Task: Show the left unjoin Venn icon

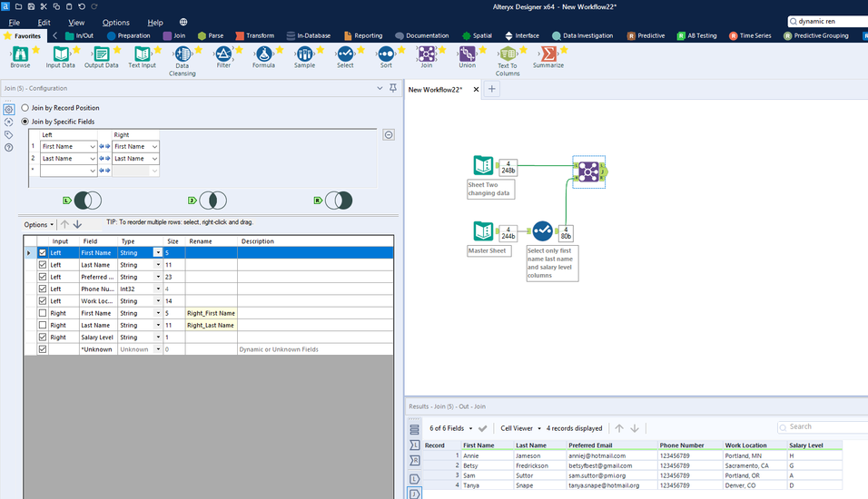Action: click(87, 201)
